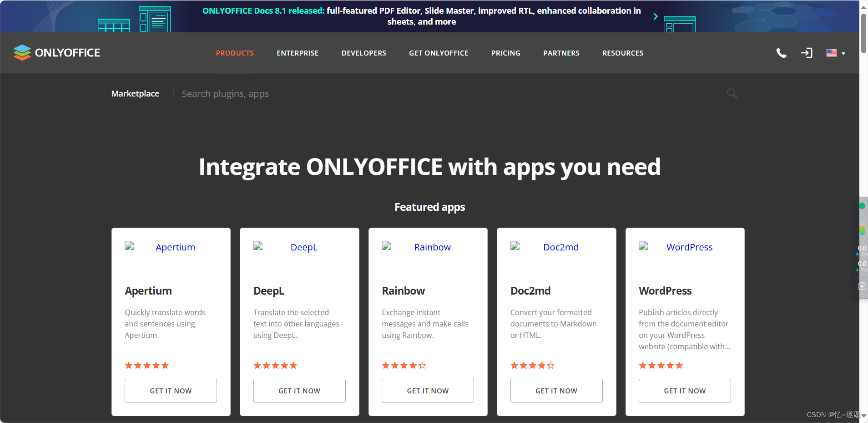
Task: Click the Doc2md card broken image icon
Action: point(515,246)
